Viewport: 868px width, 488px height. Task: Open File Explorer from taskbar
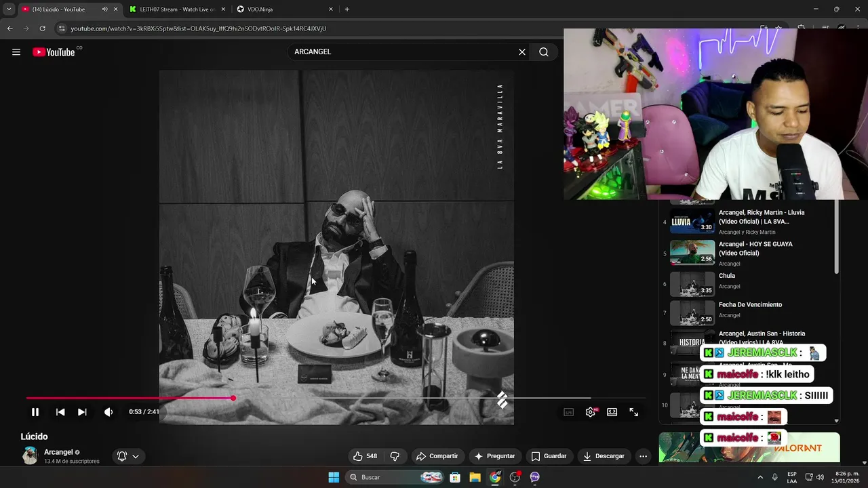475,477
